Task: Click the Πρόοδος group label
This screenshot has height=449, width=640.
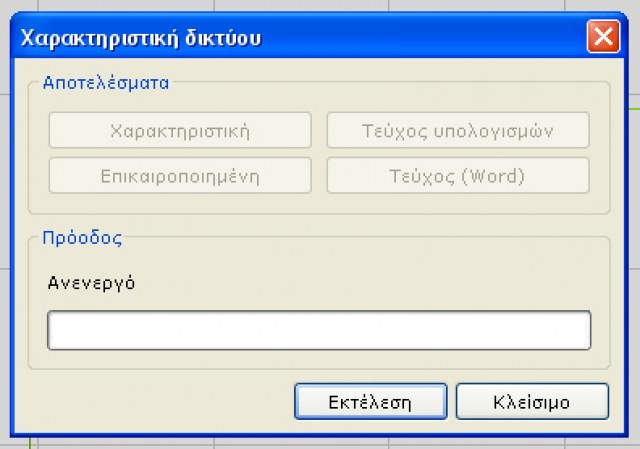Action: coord(82,238)
